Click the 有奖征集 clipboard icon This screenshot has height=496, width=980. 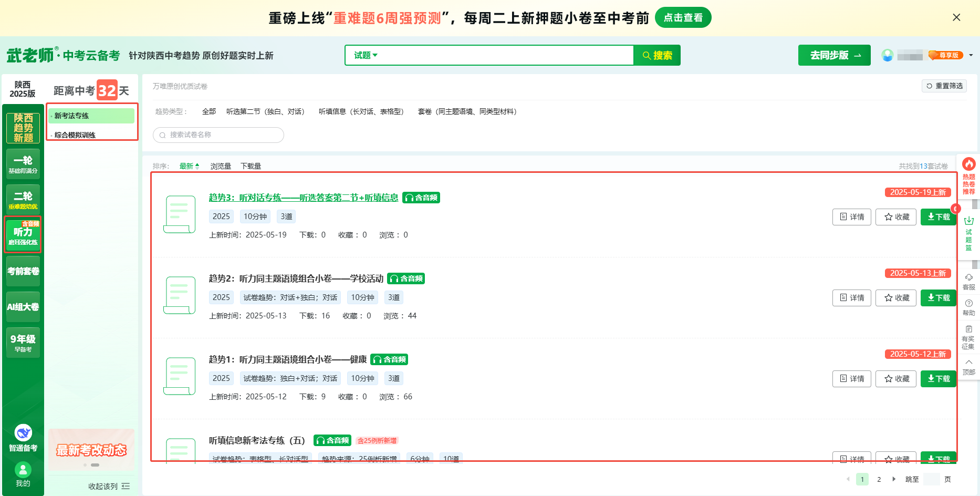968,329
